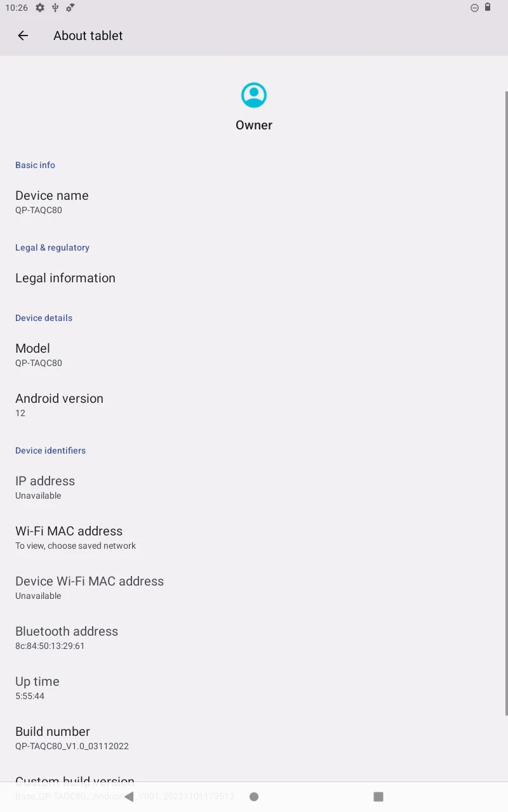
Task: Tap the do-not-disturb status icon
Action: pyautogui.click(x=474, y=8)
